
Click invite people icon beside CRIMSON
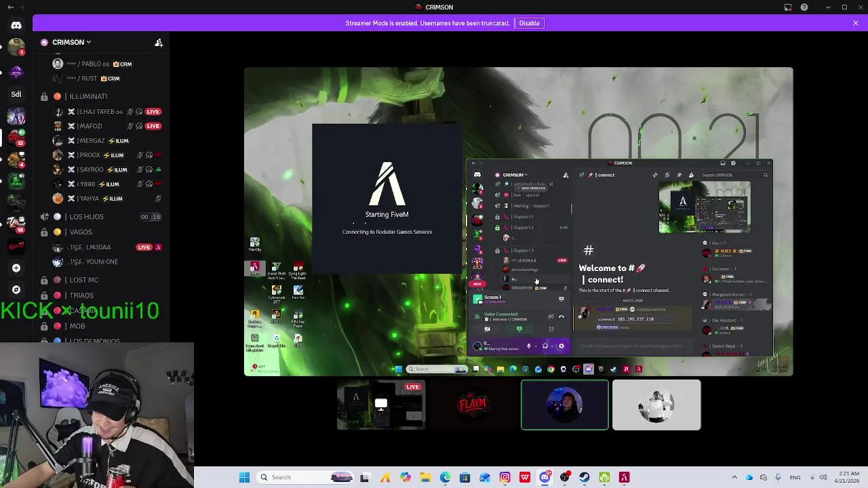click(159, 42)
